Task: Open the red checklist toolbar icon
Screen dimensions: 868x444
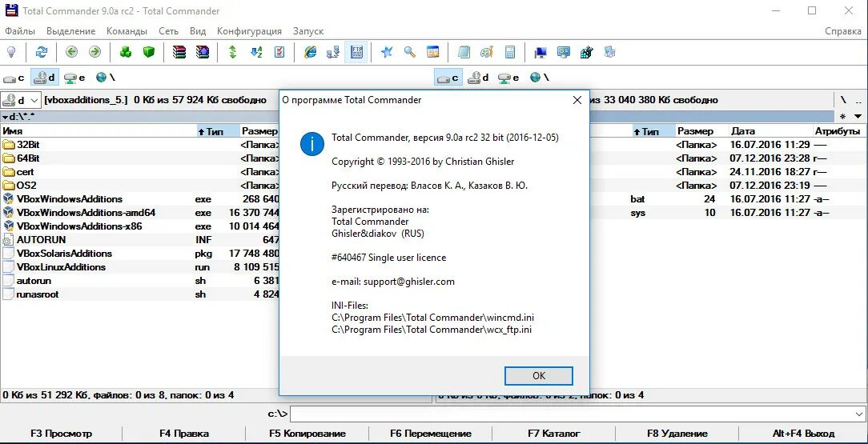Action: click(x=279, y=53)
